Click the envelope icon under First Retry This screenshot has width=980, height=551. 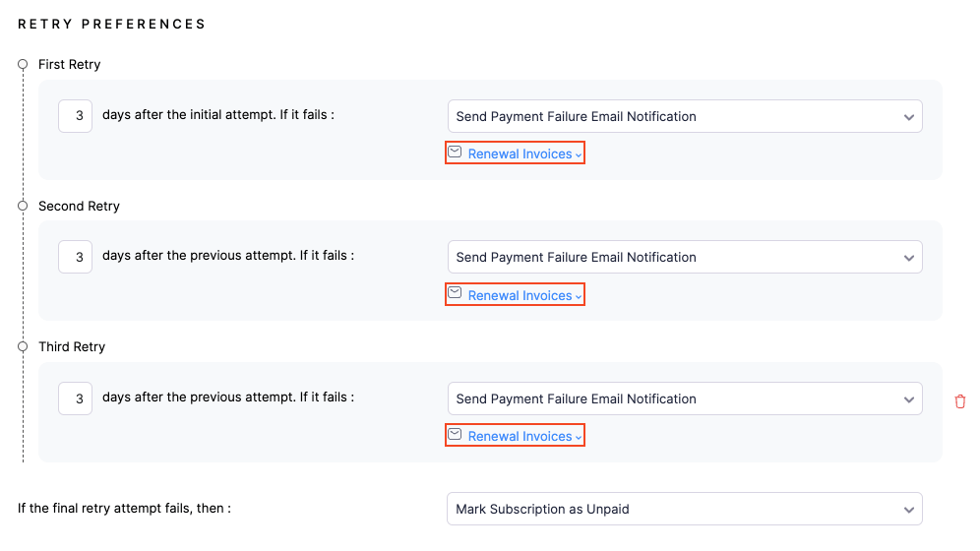click(455, 153)
